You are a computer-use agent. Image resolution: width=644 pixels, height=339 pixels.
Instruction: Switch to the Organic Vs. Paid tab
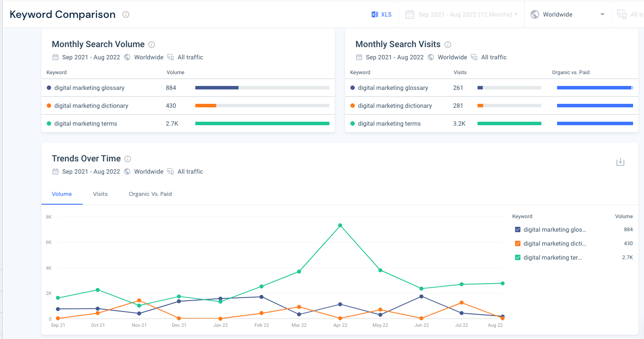point(150,194)
